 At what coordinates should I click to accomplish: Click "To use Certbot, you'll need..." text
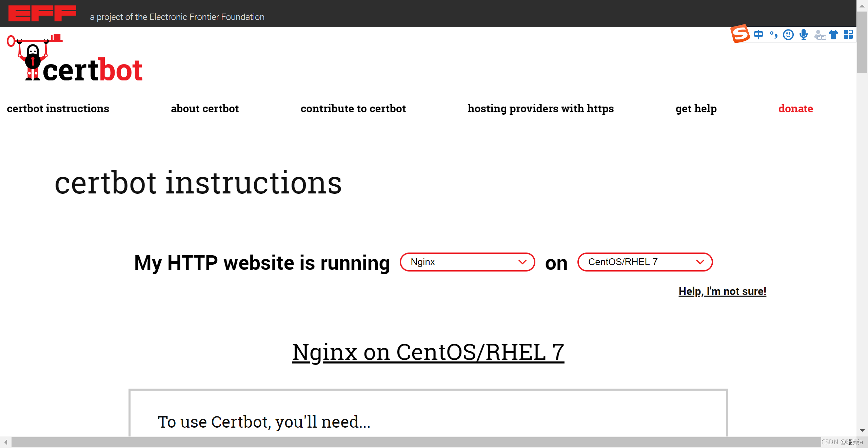(264, 422)
